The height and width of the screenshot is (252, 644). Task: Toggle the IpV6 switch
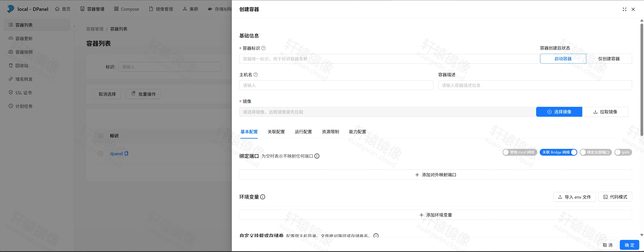pos(623,152)
